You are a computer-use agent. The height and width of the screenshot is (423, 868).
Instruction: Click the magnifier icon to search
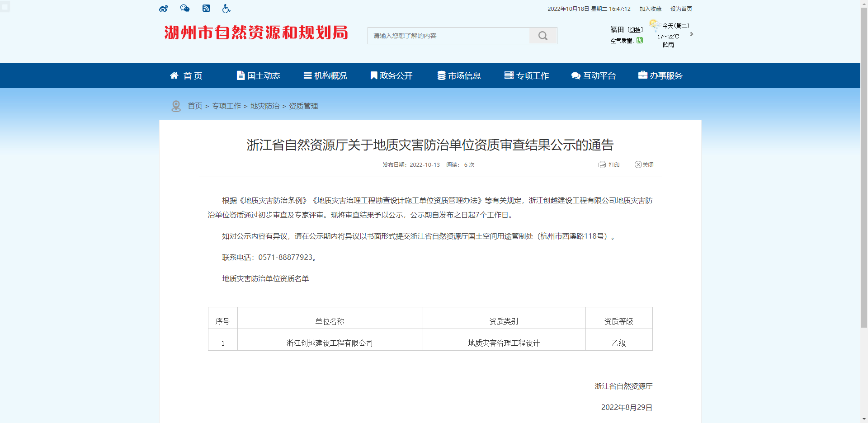point(542,35)
